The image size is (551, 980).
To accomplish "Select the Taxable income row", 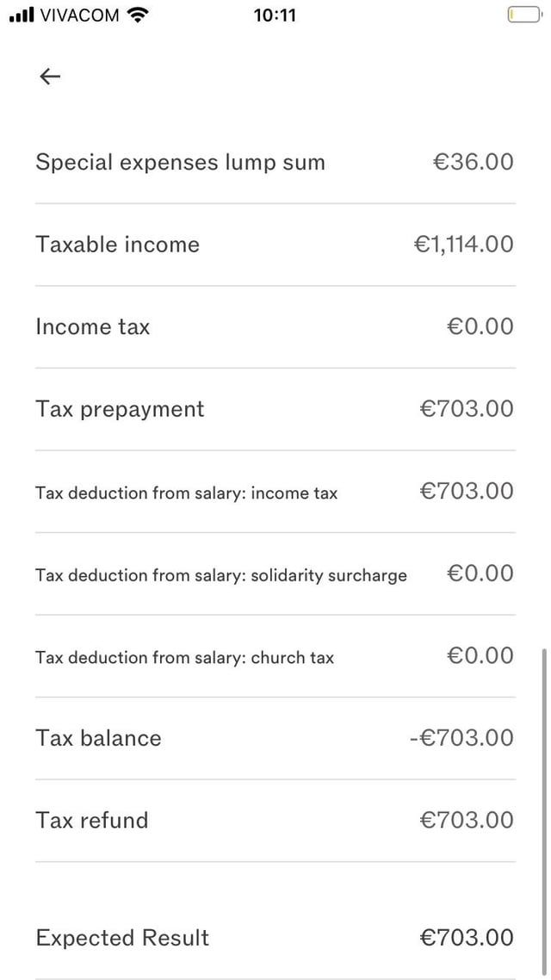I will 275,245.
